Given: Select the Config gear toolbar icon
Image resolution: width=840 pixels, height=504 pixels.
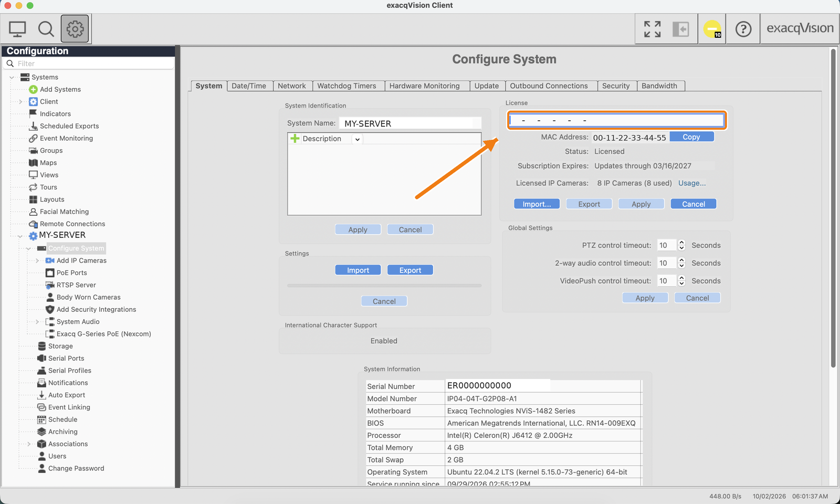Looking at the screenshot, I should (75, 28).
